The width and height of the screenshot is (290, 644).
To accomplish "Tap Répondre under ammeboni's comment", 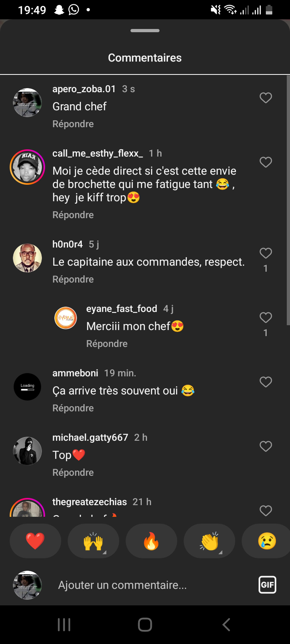I will coord(73,408).
